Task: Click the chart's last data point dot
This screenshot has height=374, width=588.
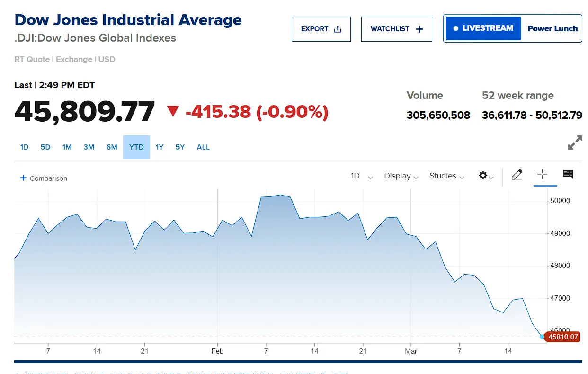Action: pyautogui.click(x=542, y=337)
